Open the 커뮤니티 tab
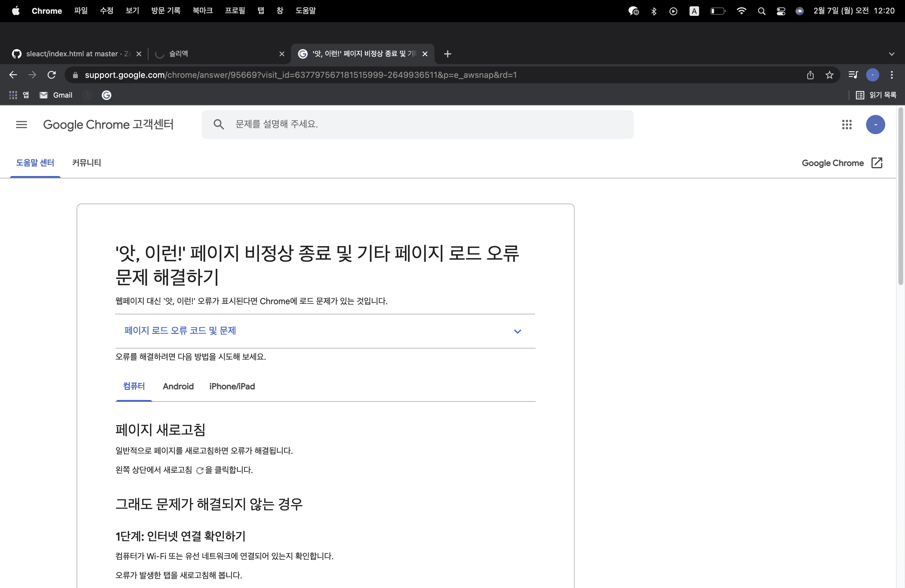The width and height of the screenshot is (905, 588). pyautogui.click(x=87, y=163)
